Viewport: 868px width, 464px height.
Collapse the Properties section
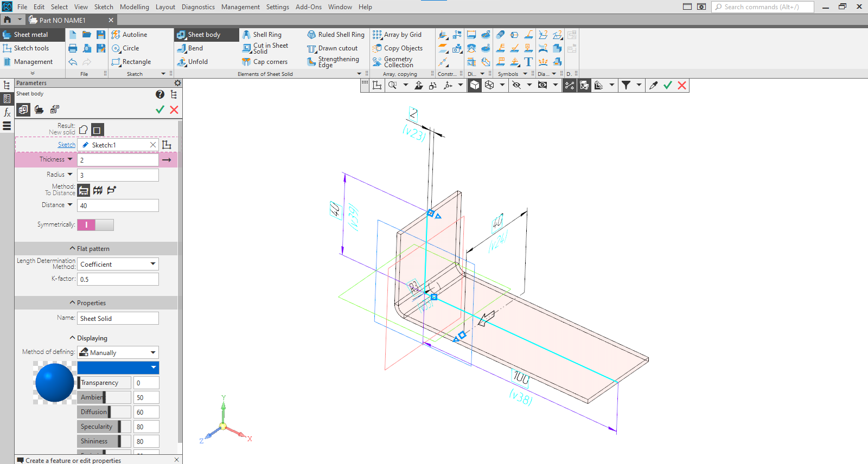88,303
